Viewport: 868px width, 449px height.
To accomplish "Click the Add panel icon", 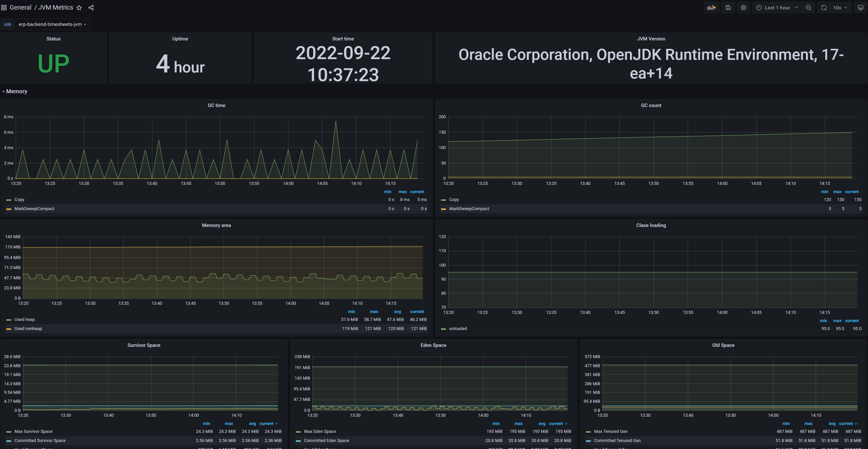I will coord(711,8).
